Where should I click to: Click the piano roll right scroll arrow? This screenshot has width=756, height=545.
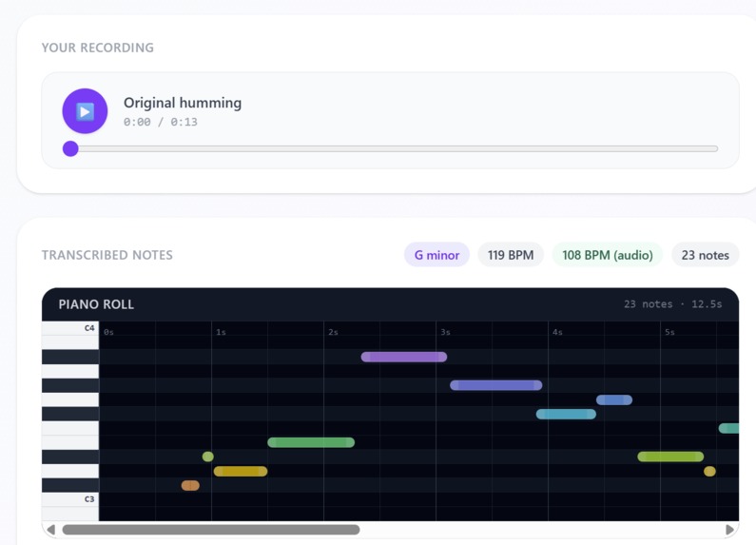pyautogui.click(x=729, y=530)
